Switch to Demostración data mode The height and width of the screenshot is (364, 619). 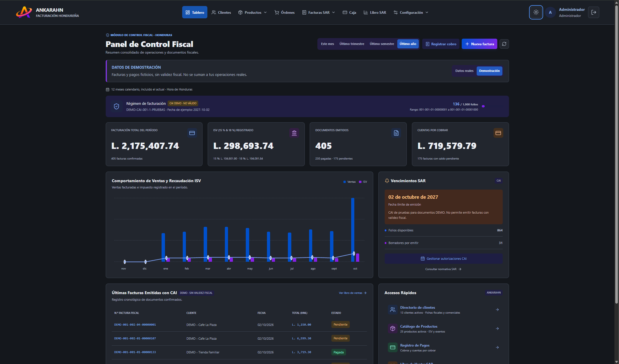pos(489,71)
